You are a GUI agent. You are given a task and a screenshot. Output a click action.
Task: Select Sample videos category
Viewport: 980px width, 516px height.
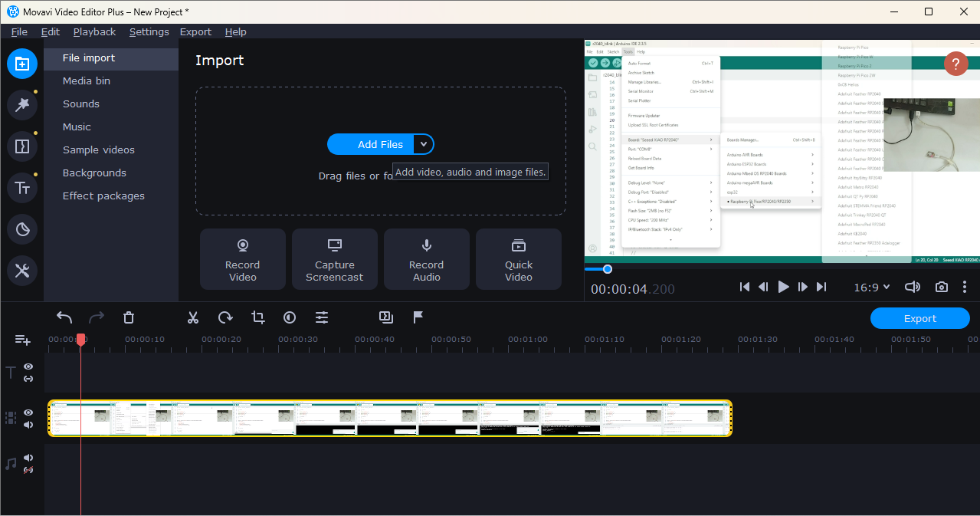tap(111, 150)
